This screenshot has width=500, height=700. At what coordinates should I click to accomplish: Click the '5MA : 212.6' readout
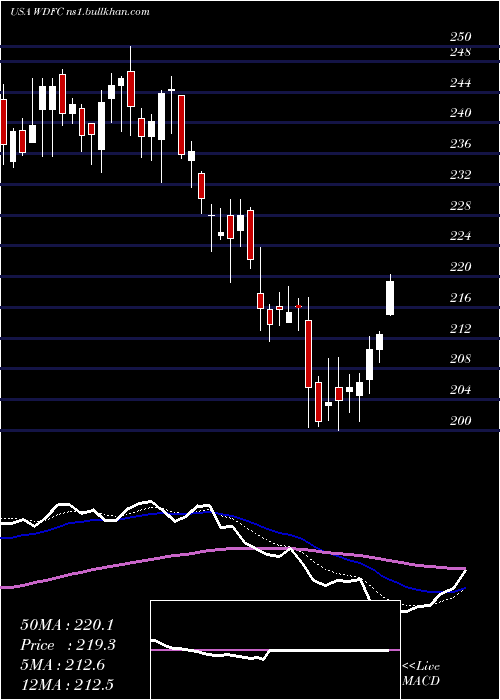62,665
